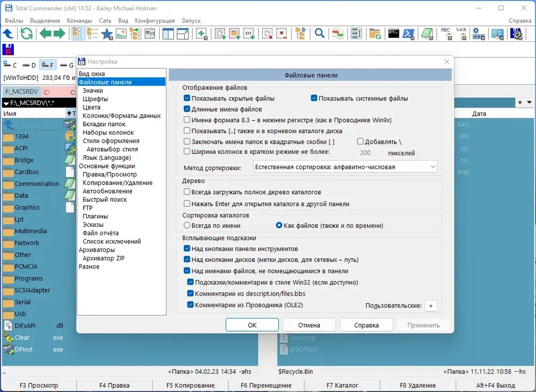
Task: Disable Показывать скрытые файлы checkbox
Action: point(187,98)
